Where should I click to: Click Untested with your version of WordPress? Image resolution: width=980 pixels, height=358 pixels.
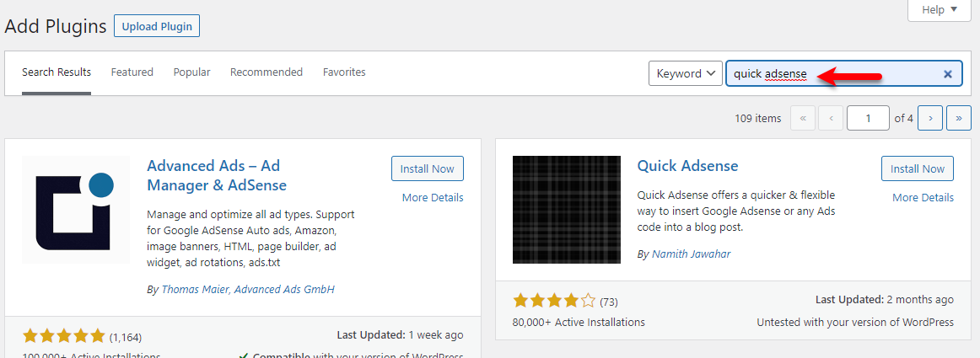856,323
